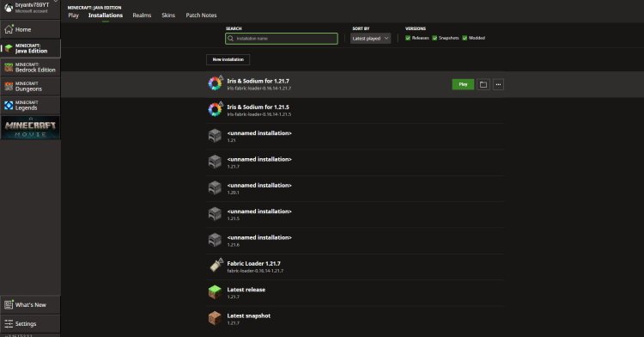
Task: Open launcher Settings
Action: [30, 324]
